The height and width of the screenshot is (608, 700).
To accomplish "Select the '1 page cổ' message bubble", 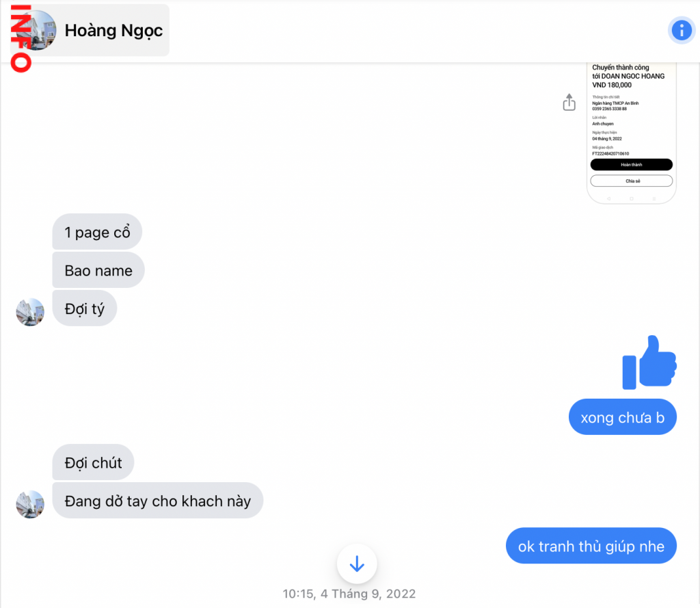I will (97, 232).
